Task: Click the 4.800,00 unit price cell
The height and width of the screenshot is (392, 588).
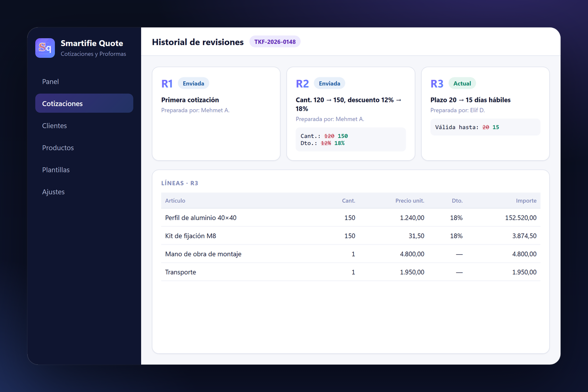Action: pos(413,254)
